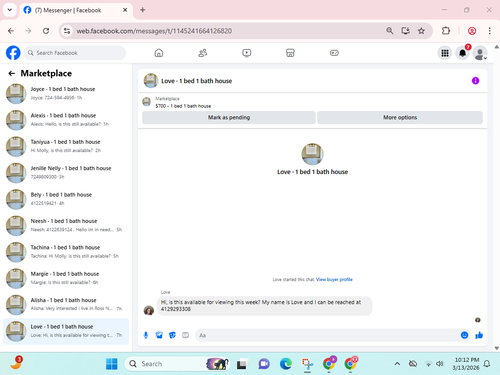Close the Messenger | Facebook tab
Image resolution: width=500 pixels, height=375 pixels.
click(125, 10)
